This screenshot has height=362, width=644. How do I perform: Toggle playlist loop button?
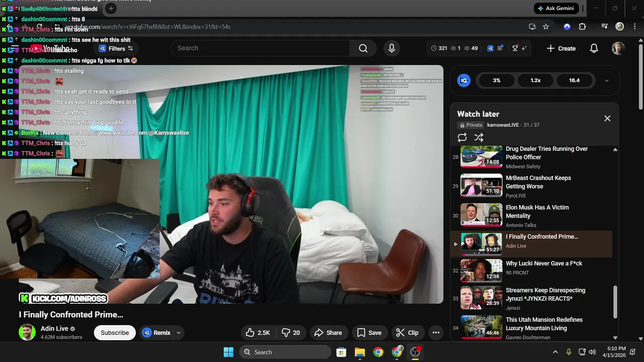pos(462,137)
